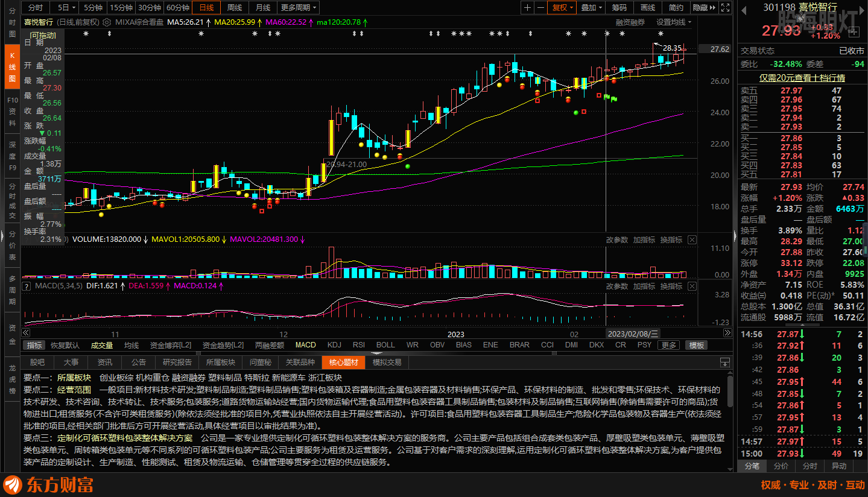
Task: Open 更多周期 dropdown
Action: point(299,7)
